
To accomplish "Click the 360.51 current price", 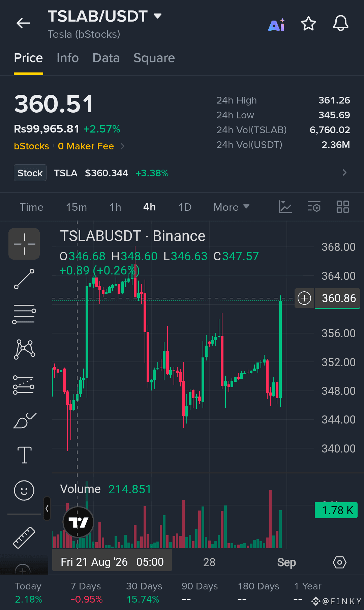I will pos(54,104).
